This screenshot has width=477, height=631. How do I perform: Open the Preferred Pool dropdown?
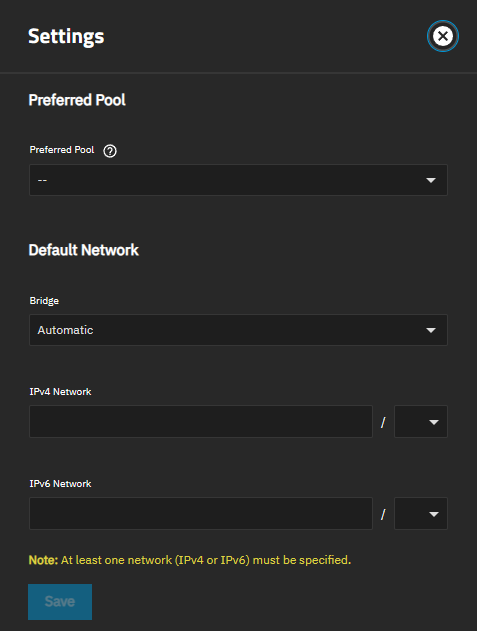[238, 180]
